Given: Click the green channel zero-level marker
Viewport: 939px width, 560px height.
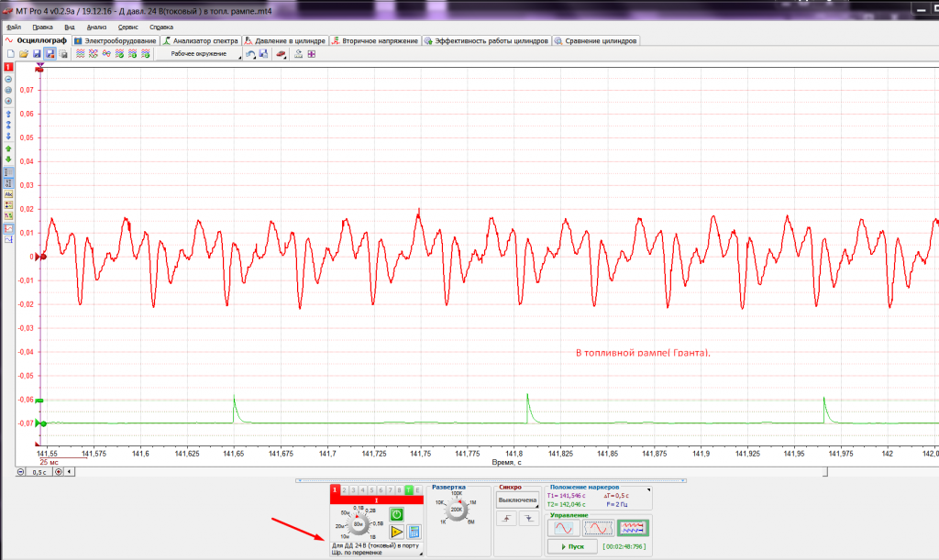Looking at the screenshot, I should point(40,423).
